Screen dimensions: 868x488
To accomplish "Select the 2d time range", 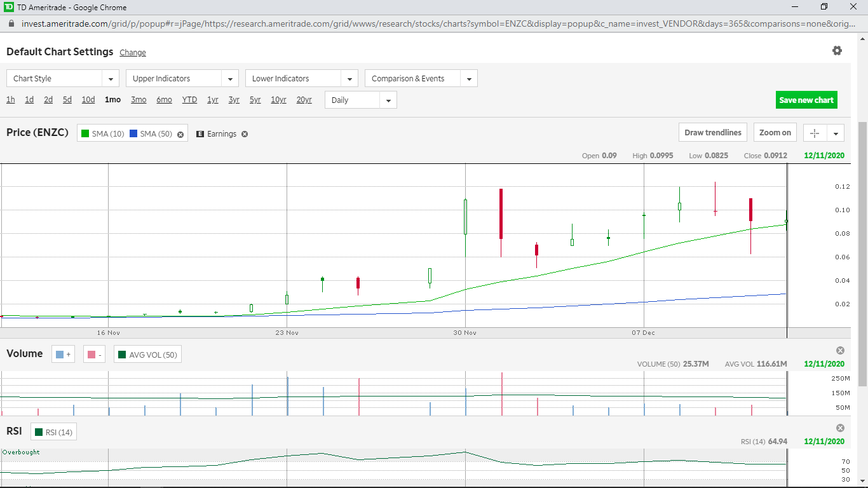I will (48, 100).
